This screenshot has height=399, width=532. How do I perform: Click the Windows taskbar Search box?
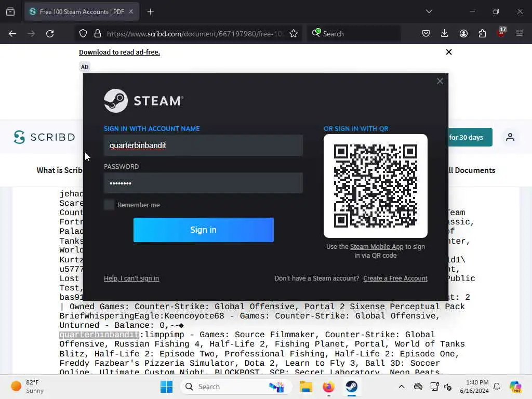tap(236, 387)
